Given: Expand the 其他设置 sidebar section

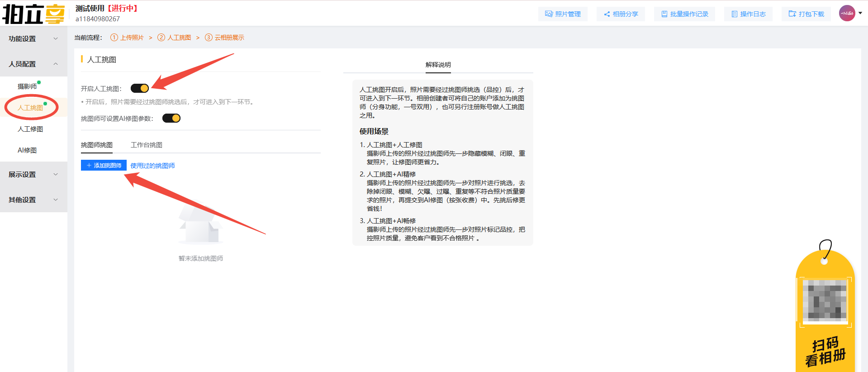Looking at the screenshot, I should pos(33,200).
